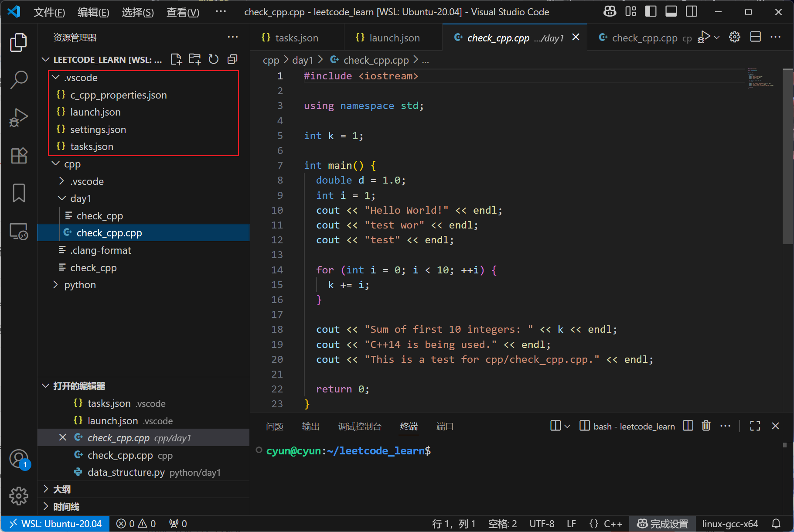Switch to the launch.json tab

pyautogui.click(x=394, y=38)
